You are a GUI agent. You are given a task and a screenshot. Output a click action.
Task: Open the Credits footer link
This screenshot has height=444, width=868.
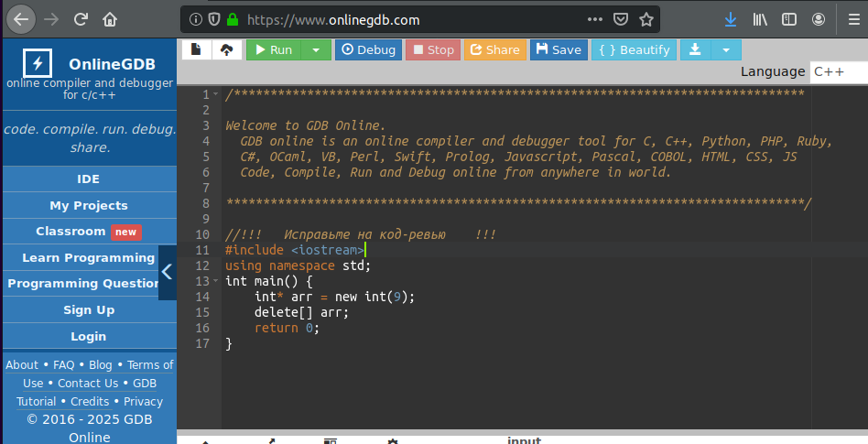click(90, 401)
